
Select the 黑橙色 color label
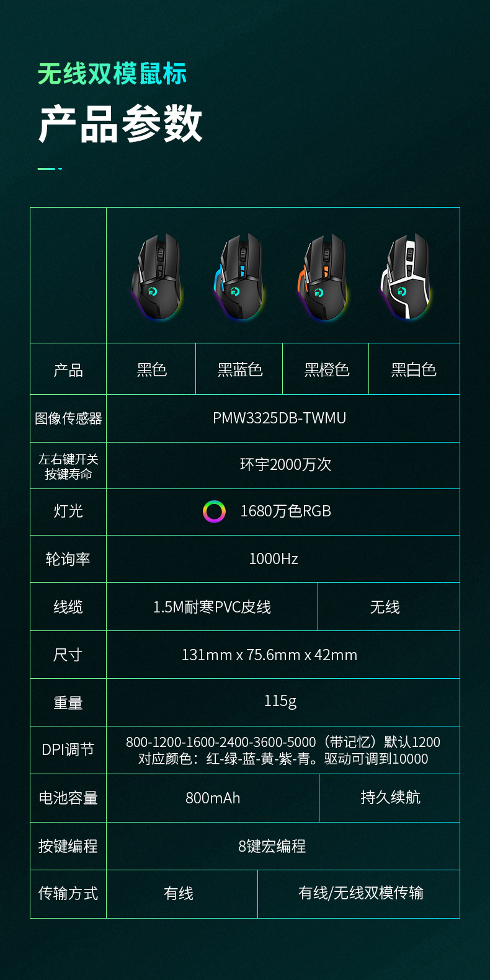[x=327, y=370]
